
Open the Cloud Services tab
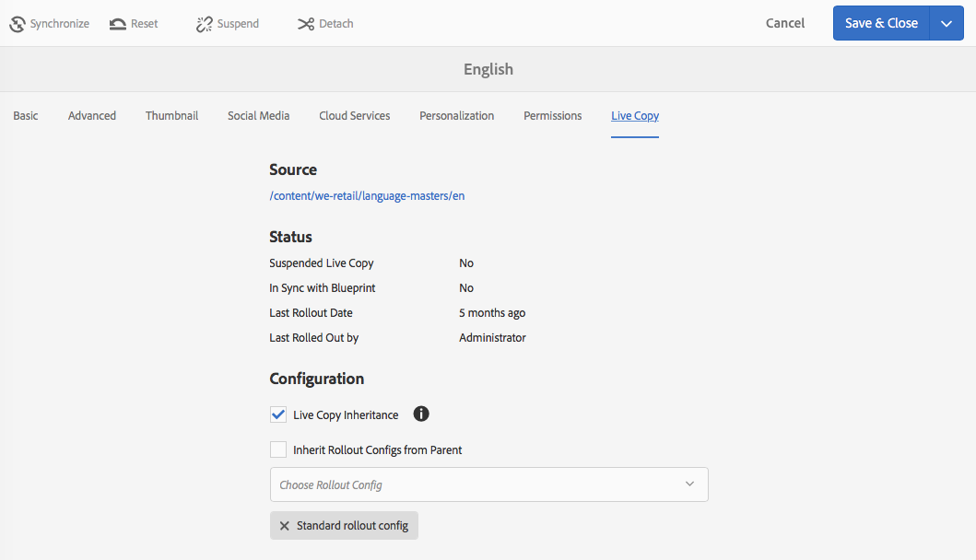(x=355, y=116)
